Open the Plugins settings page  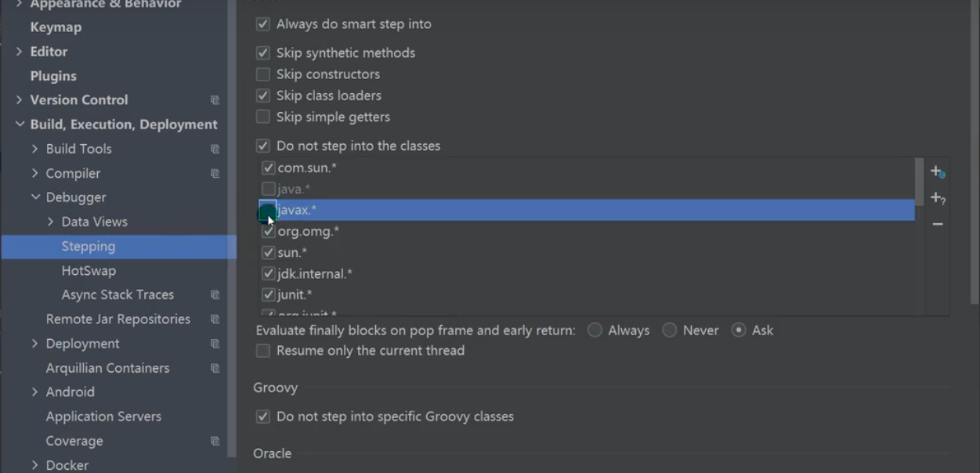coord(53,76)
